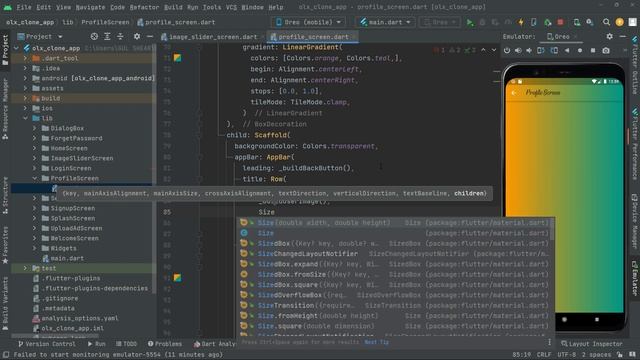640x360 pixels.
Task: Click emulator volume down icon
Action: pos(529,51)
